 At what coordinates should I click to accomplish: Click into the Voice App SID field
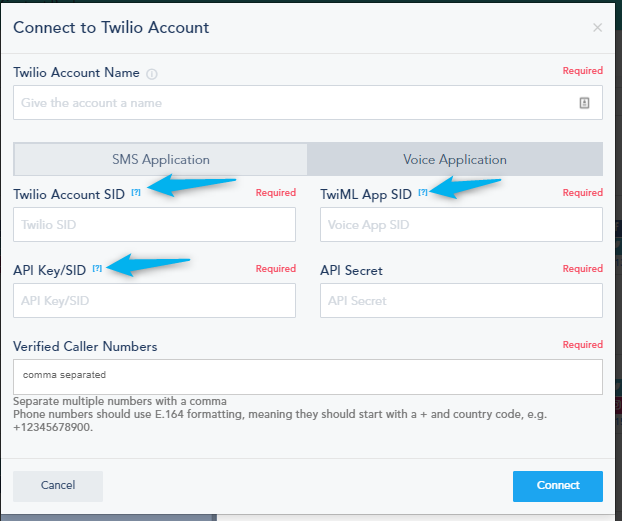coord(461,225)
